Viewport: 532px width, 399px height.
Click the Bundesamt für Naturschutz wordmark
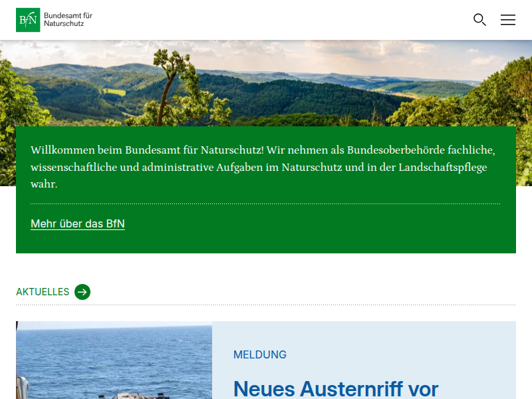click(x=68, y=20)
